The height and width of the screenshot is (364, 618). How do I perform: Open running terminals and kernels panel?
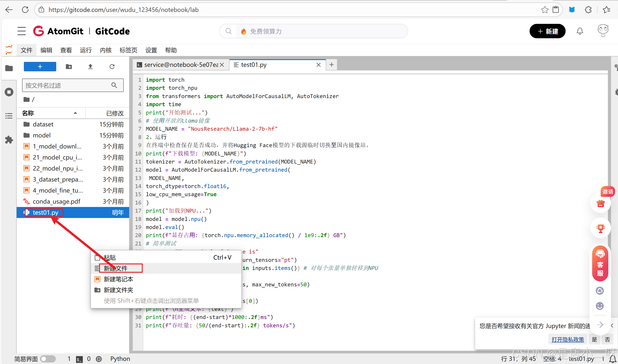[x=9, y=92]
